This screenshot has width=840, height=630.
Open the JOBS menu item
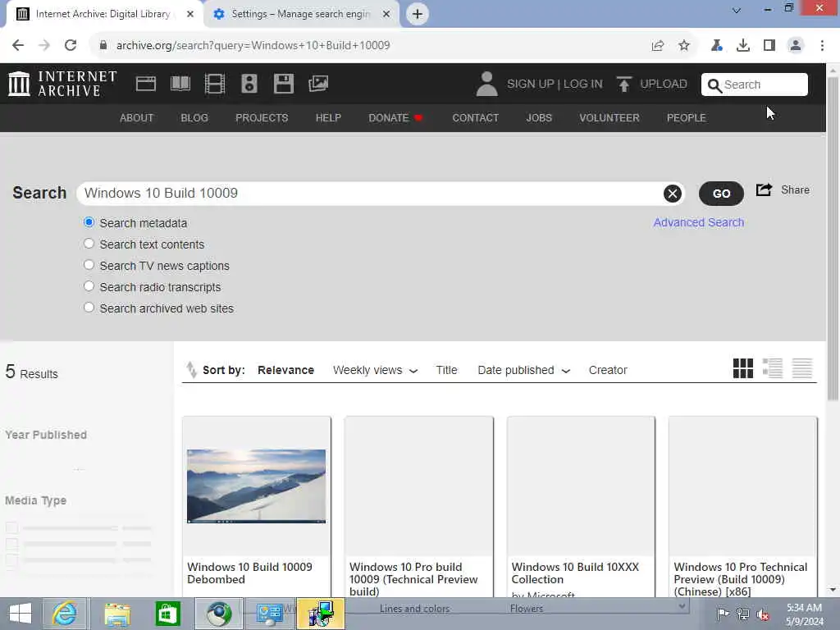[539, 118]
